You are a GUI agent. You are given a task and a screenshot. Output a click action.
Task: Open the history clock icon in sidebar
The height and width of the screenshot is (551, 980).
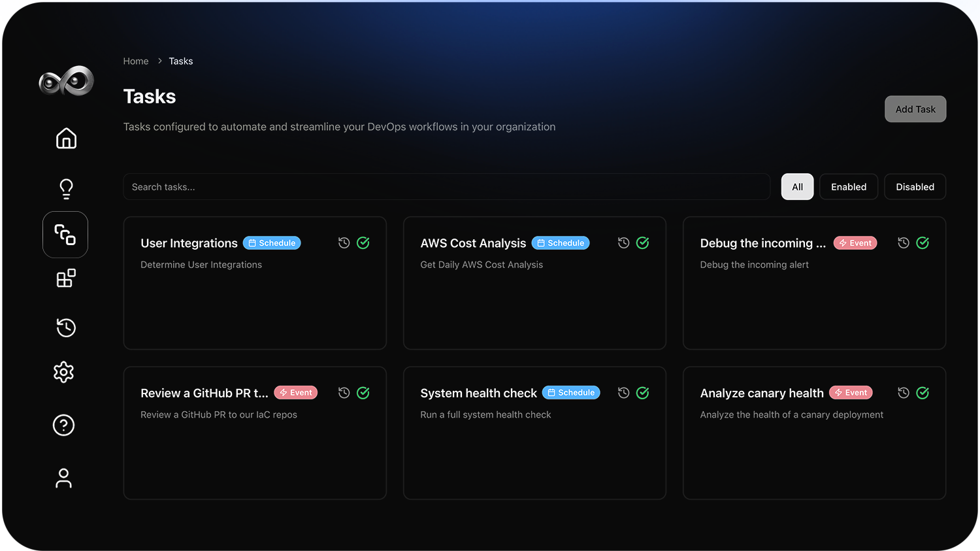pos(66,327)
